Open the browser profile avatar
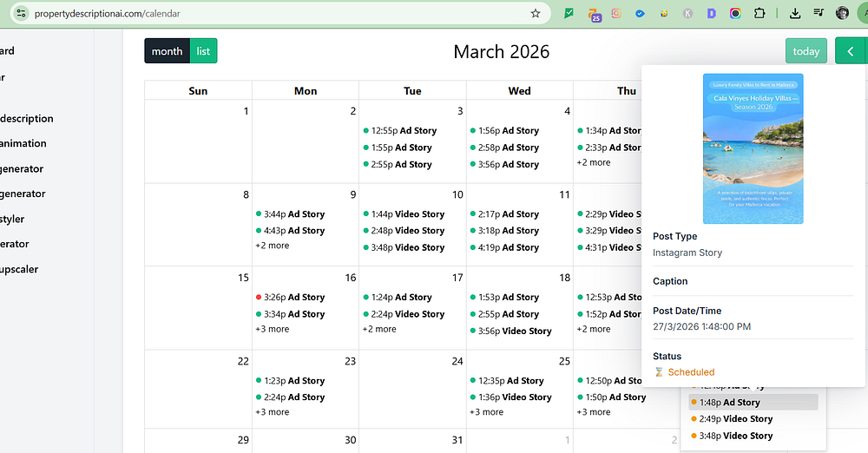868x453 pixels. 842,13
